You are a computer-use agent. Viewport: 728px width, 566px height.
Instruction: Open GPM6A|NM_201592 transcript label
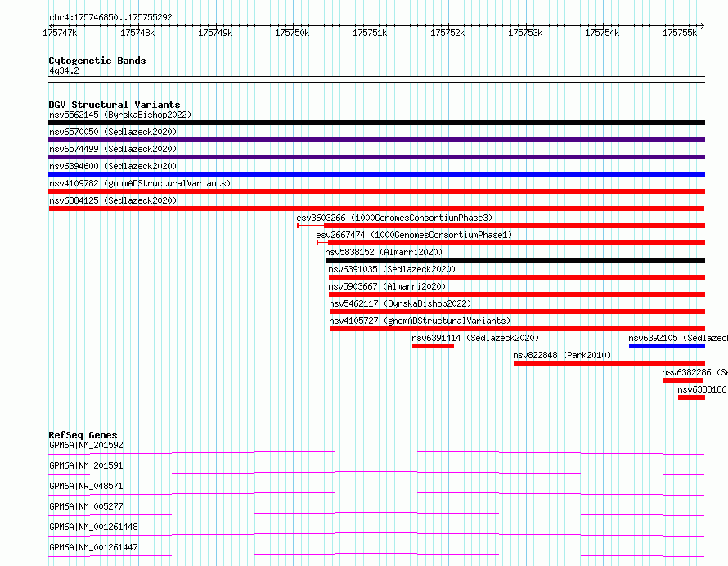point(86,445)
